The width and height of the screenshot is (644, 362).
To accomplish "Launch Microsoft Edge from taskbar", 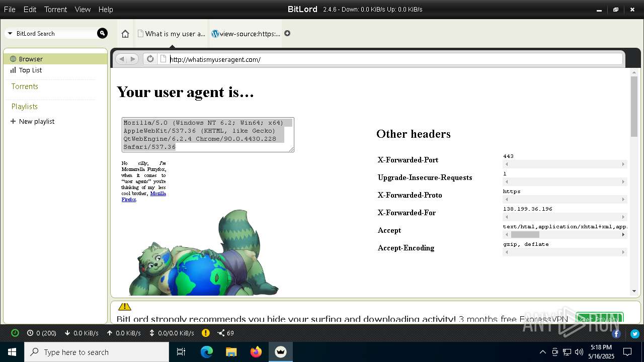I will (x=207, y=352).
